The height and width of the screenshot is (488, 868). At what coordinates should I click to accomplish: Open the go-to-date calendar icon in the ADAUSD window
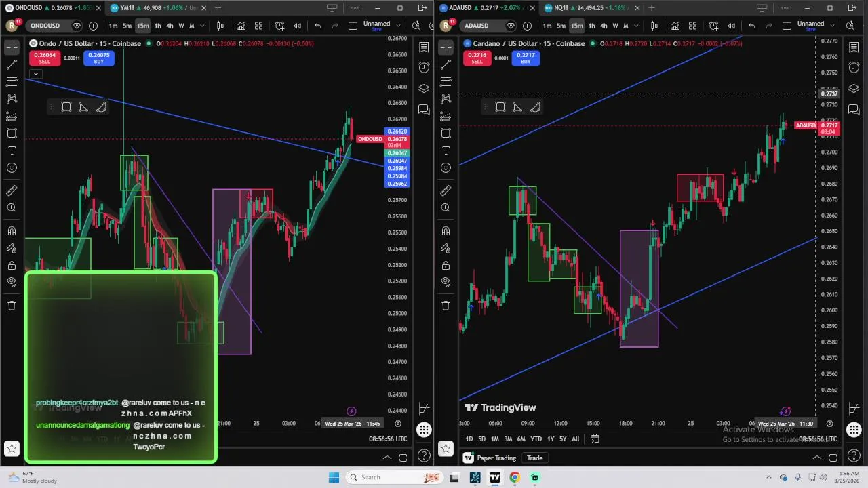pyautogui.click(x=595, y=439)
